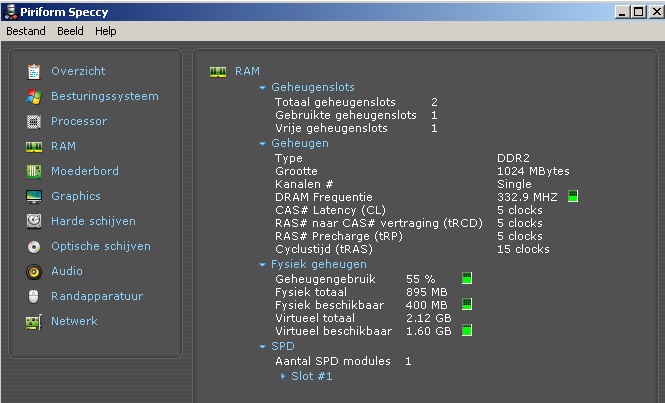The image size is (665, 403).
Task: Click the Optische schijven disc icon
Action: point(34,246)
